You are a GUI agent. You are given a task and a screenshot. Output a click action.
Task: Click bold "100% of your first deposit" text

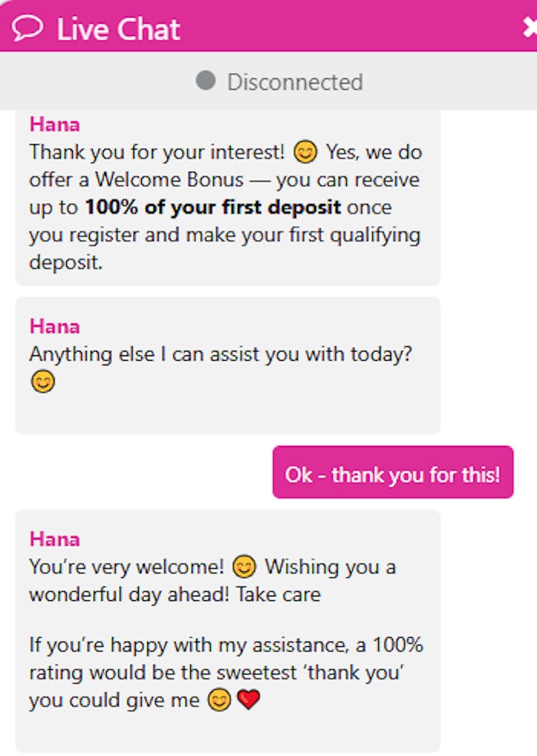pyautogui.click(x=215, y=207)
